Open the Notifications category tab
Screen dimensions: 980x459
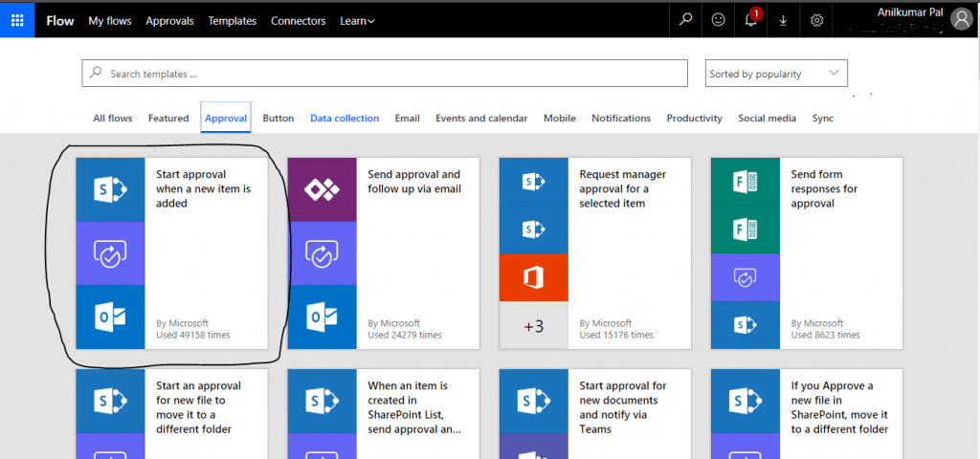pyautogui.click(x=621, y=119)
